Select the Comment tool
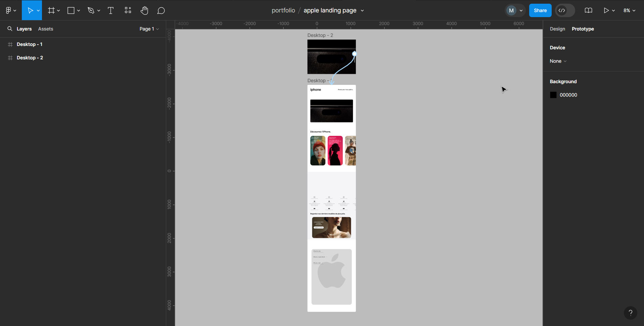Viewport: 644px width, 326px height. pos(161,10)
